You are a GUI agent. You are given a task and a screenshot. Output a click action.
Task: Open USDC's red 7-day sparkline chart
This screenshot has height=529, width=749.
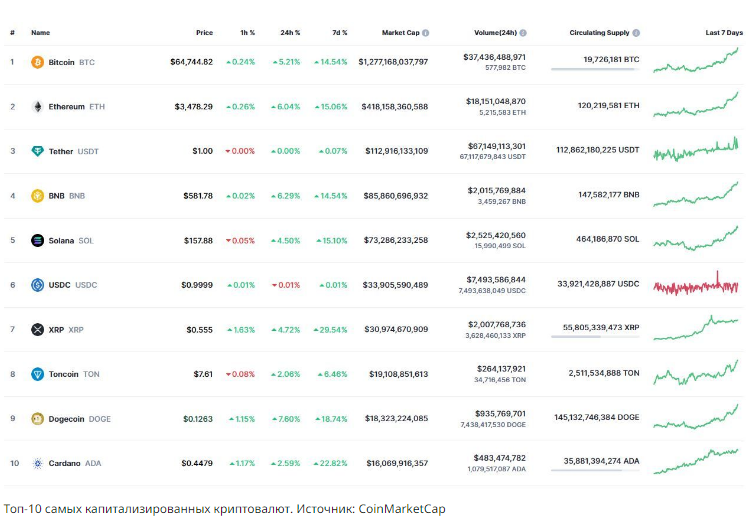(696, 285)
